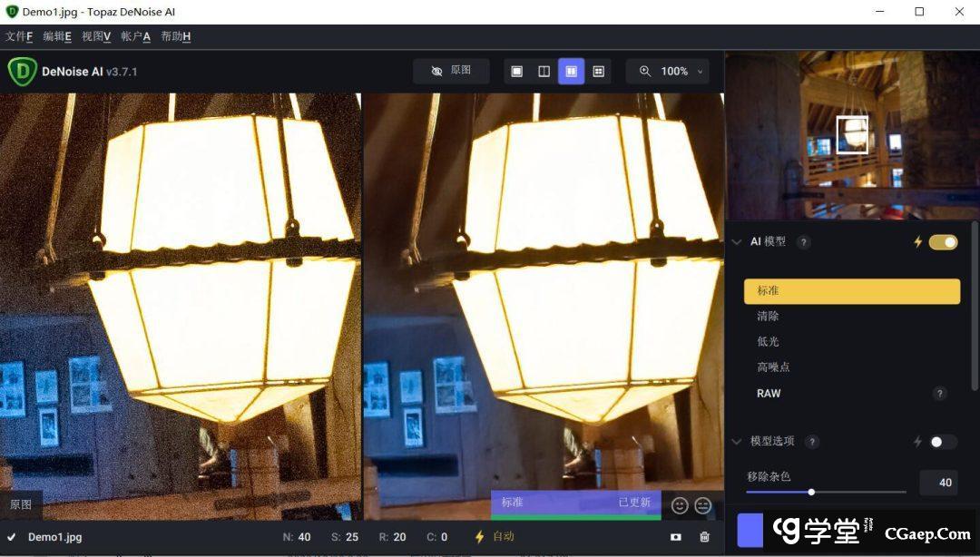Open the 文件 menu
Image resolution: width=980 pixels, height=557 pixels.
point(19,36)
